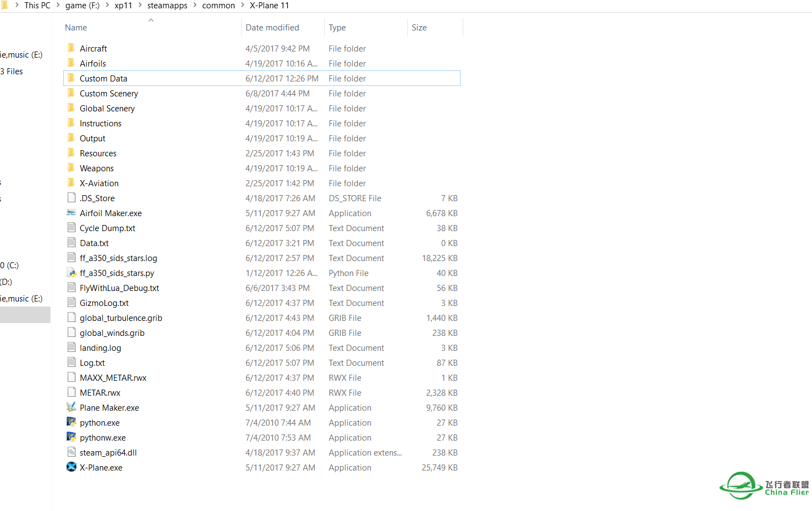Image resolution: width=812 pixels, height=511 pixels.
Task: Sort files by Name column
Action: (x=76, y=27)
